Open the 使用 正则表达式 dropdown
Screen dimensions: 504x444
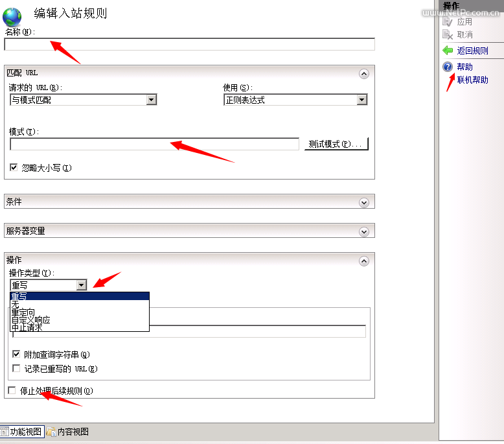pos(362,100)
